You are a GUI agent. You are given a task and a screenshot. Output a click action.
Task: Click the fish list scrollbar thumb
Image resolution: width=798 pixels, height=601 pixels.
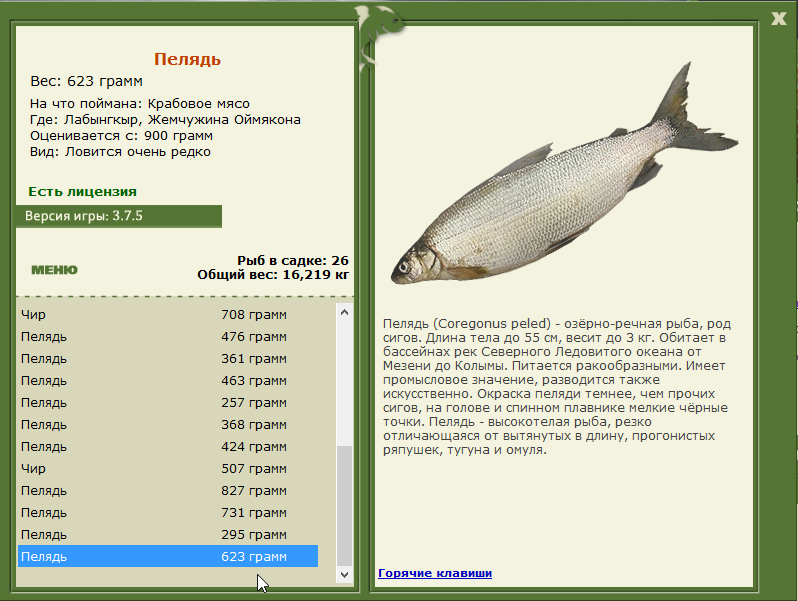tap(345, 506)
